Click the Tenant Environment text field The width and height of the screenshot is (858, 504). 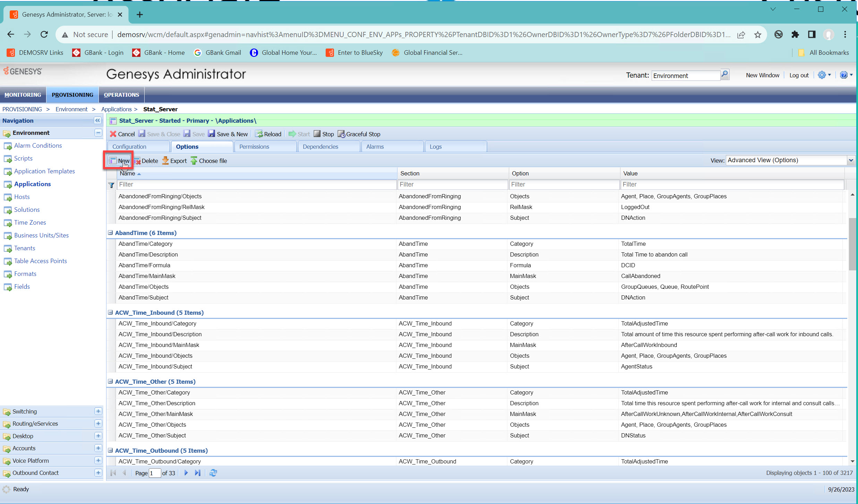(686, 76)
